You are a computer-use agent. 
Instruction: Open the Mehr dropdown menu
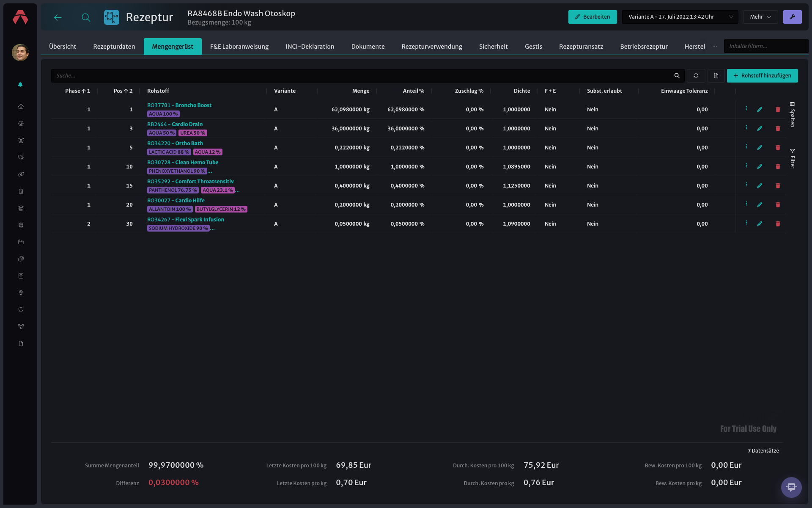760,17
